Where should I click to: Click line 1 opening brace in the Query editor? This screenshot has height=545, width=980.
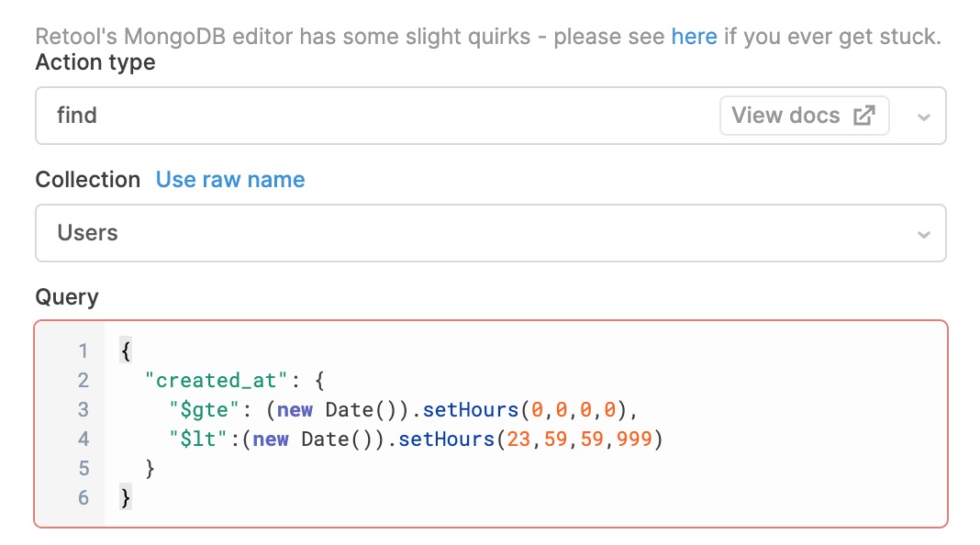pos(126,350)
